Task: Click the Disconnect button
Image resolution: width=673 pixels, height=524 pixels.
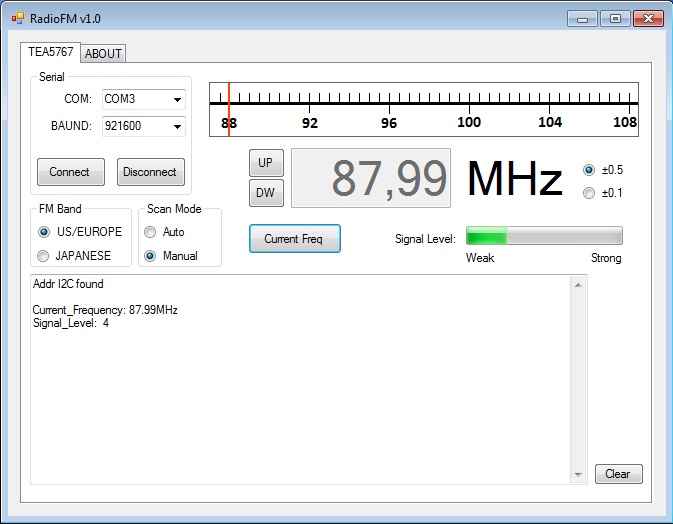Action: tap(151, 172)
